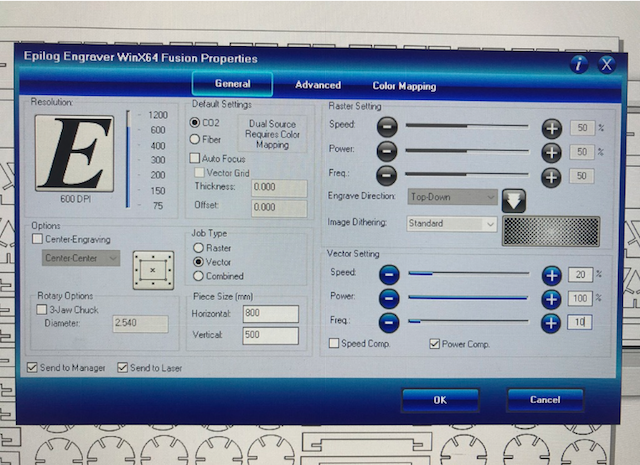Click the center-engraving position diagram
The image size is (640, 465).
click(153, 270)
